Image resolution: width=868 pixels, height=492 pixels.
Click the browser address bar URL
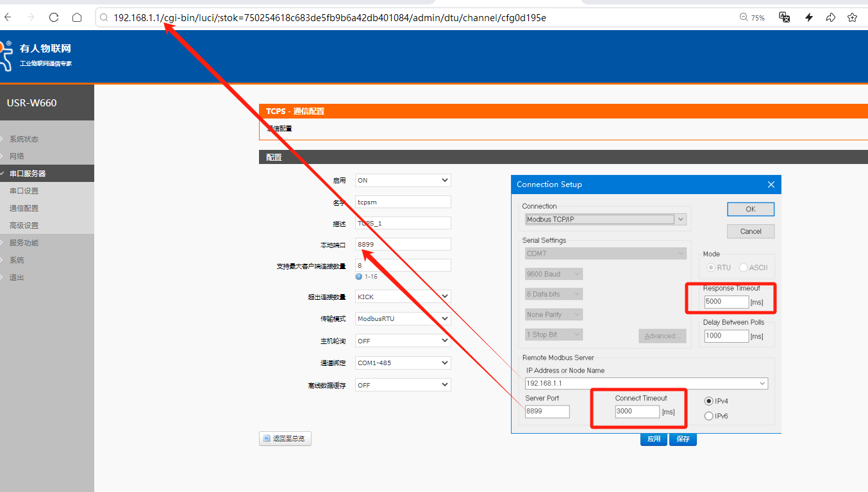(330, 18)
